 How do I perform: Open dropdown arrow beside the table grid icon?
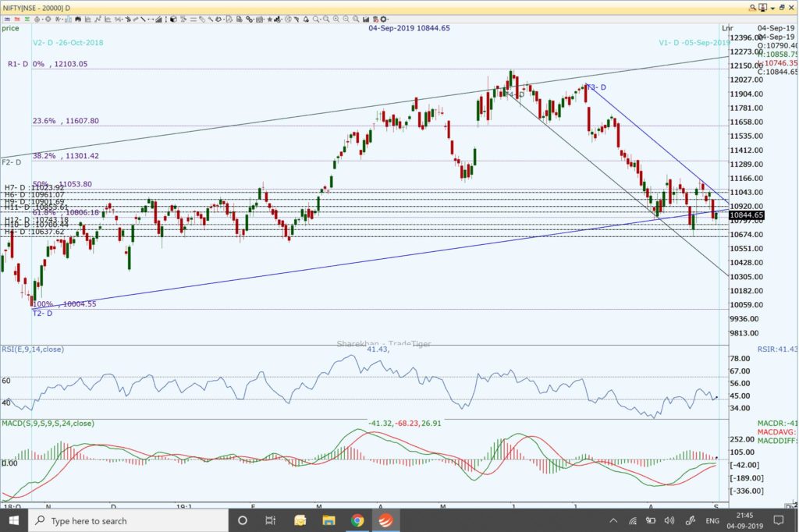265,20
